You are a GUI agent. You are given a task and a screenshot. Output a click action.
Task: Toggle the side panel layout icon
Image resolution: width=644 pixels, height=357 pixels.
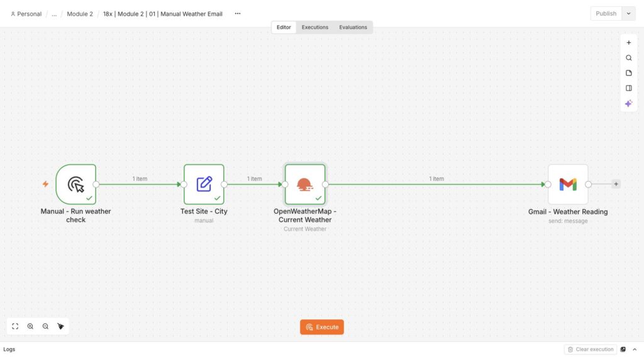point(628,88)
